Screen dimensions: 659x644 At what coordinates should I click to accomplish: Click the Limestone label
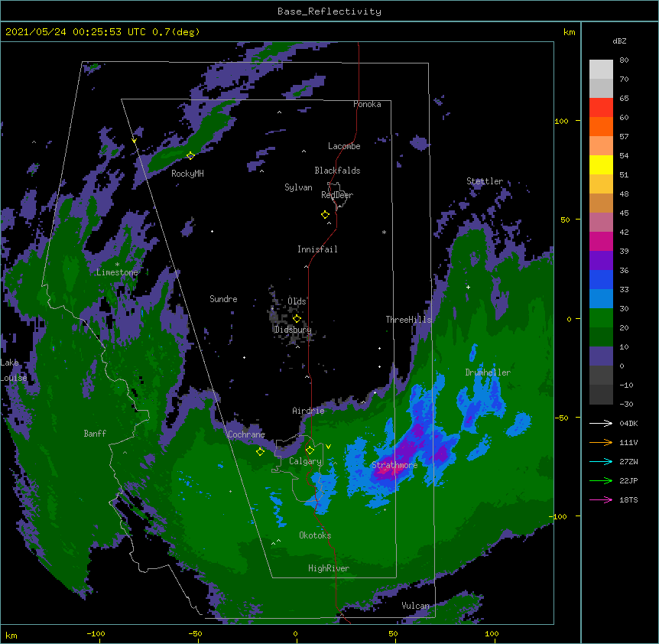117,272
